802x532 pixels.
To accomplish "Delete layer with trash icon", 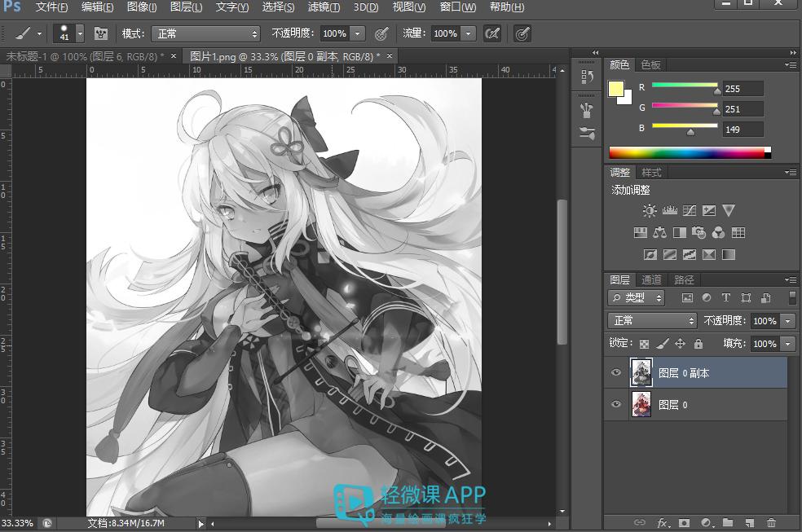I will (x=771, y=522).
